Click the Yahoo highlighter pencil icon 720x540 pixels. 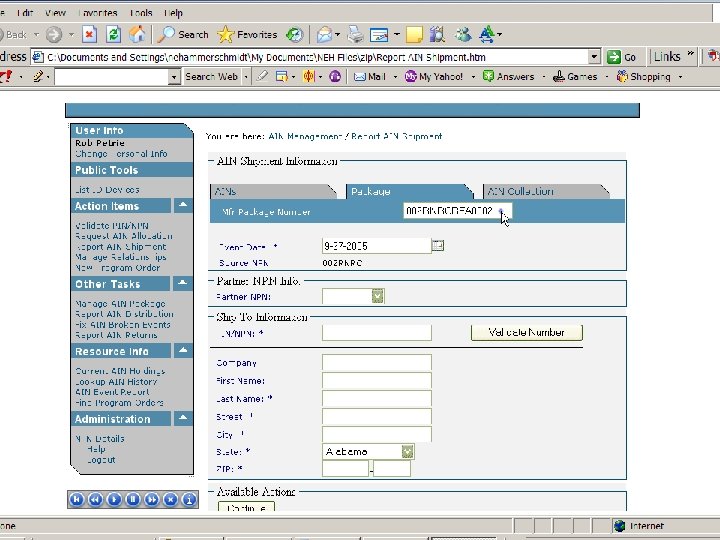(x=262, y=76)
